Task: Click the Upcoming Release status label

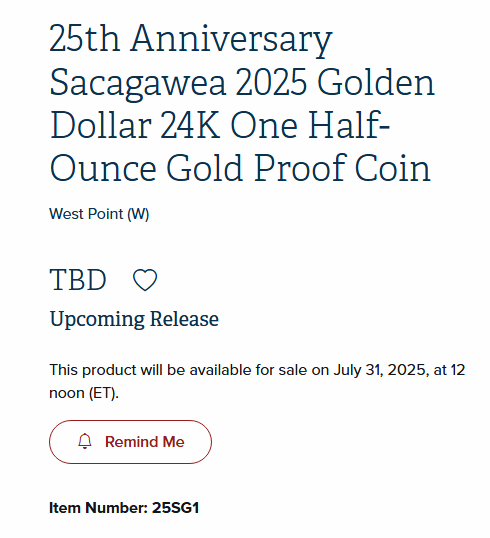Action: (x=134, y=319)
